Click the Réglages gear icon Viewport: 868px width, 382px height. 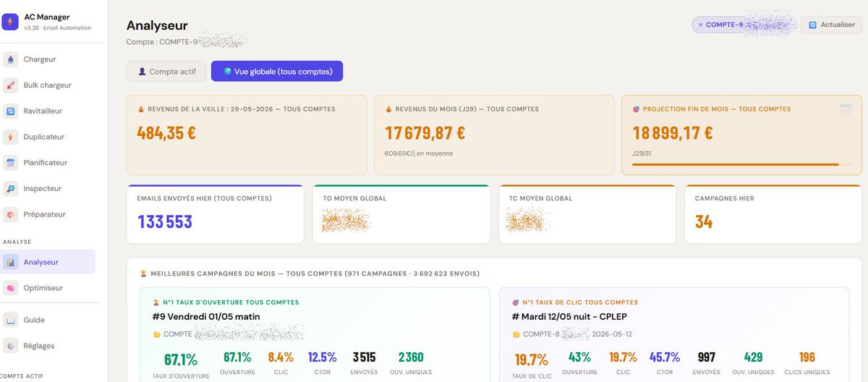(x=10, y=346)
